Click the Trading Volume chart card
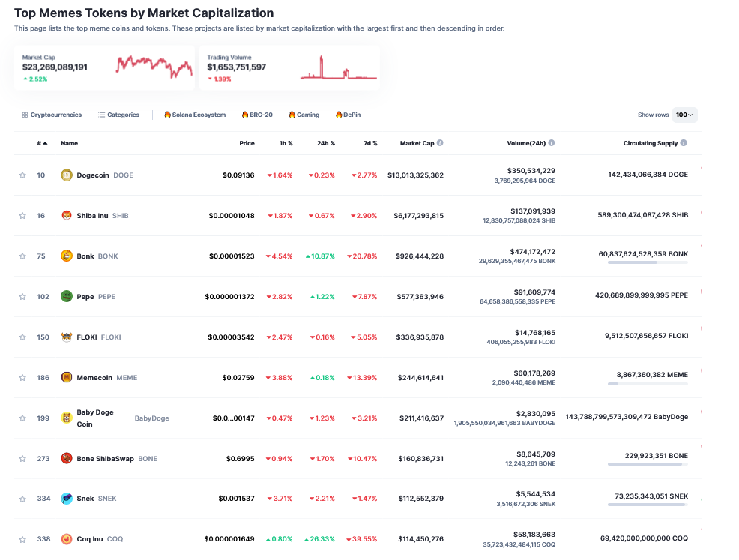 pyautogui.click(x=289, y=67)
